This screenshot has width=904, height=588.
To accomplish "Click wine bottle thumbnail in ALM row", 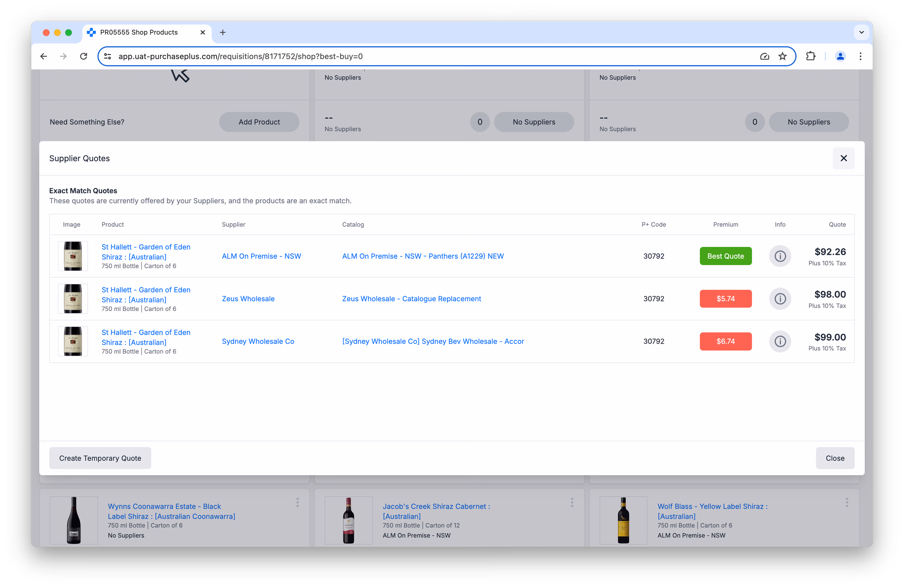I will click(73, 256).
